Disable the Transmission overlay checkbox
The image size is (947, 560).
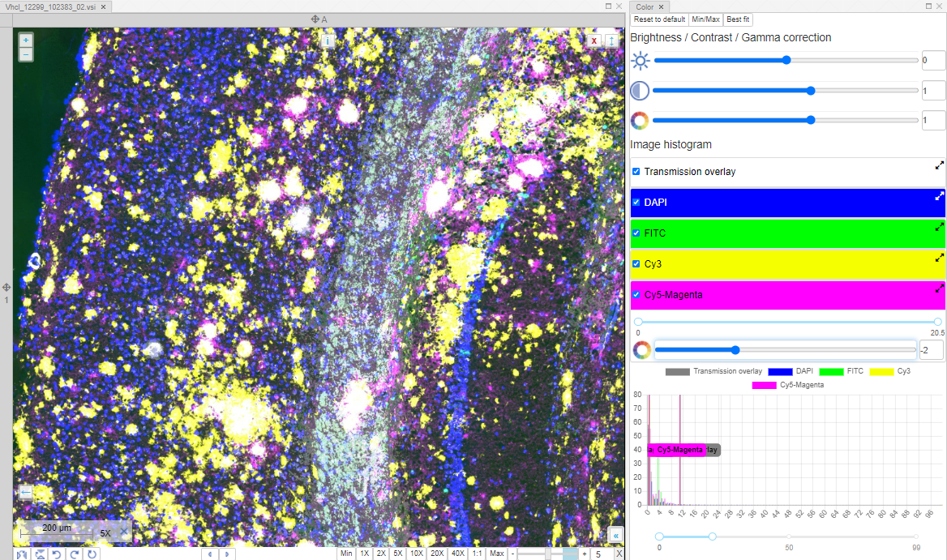pyautogui.click(x=636, y=172)
